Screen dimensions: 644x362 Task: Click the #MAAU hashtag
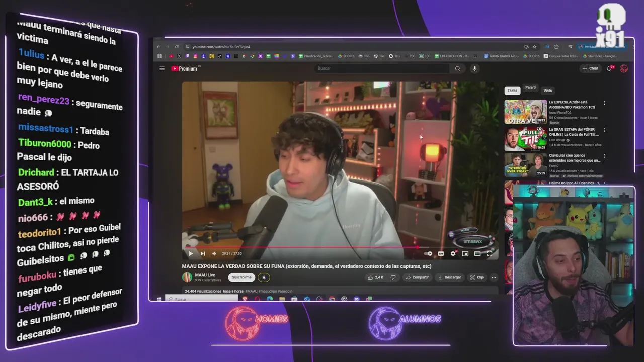tap(252, 291)
